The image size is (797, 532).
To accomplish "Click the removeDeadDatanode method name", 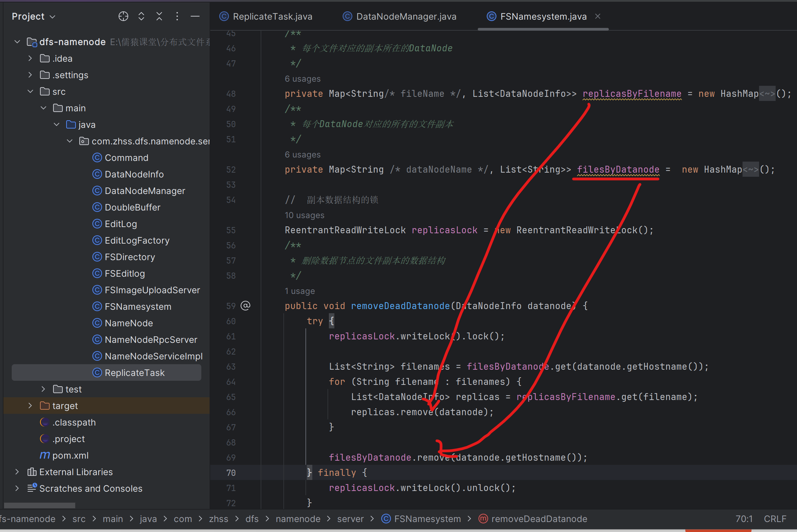I will pos(401,306).
